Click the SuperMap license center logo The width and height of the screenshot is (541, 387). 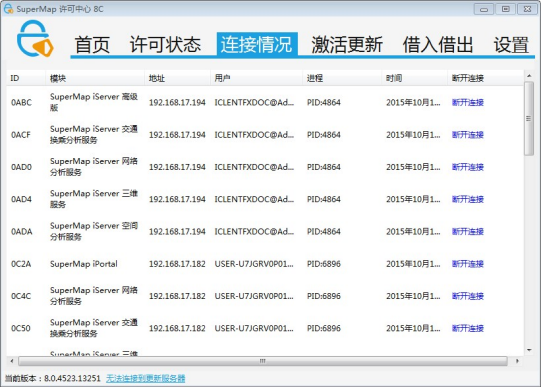coord(35,39)
